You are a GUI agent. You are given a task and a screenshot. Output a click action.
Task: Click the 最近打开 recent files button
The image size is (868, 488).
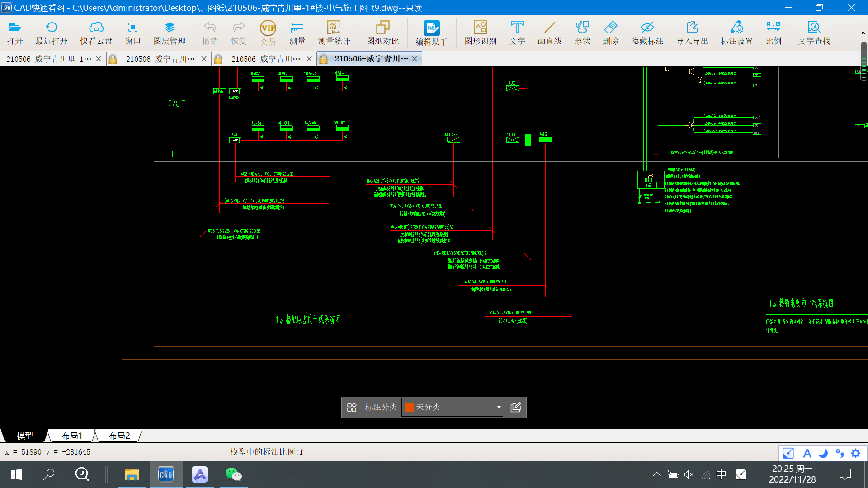pyautogui.click(x=52, y=33)
